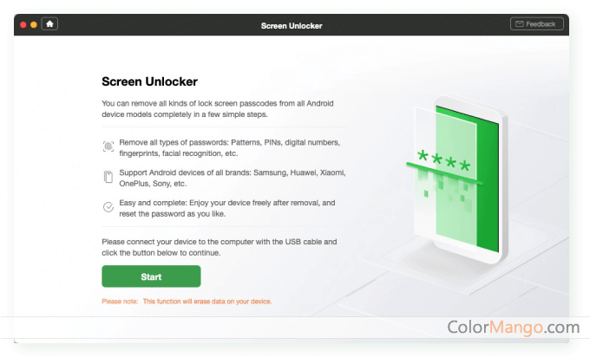Click the erase data warning note
590x364 pixels.
[187, 302]
